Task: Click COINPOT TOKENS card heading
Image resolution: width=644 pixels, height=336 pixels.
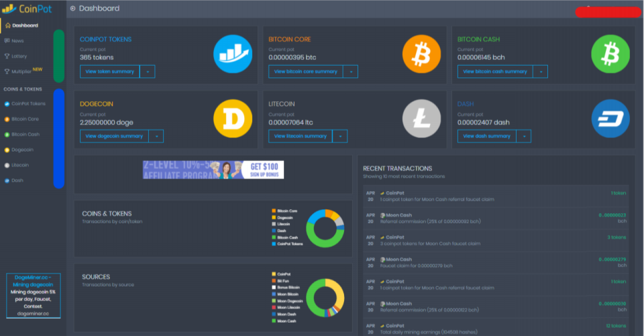Action: point(105,40)
